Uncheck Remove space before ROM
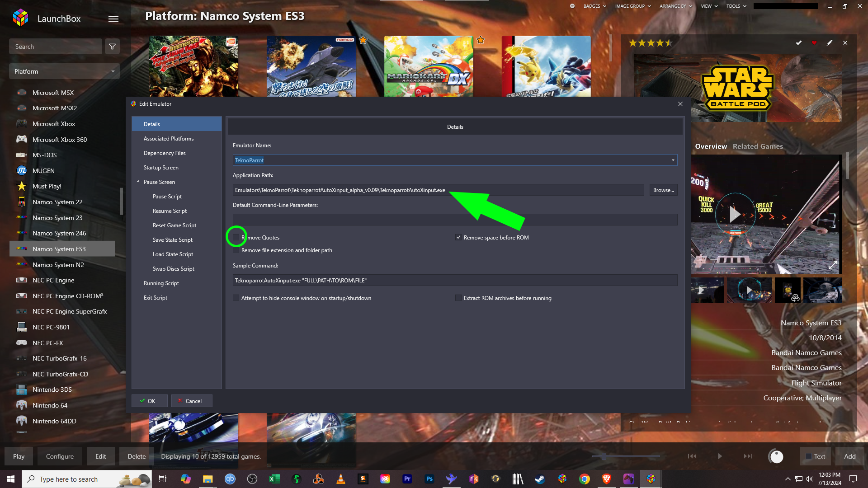 click(x=458, y=237)
